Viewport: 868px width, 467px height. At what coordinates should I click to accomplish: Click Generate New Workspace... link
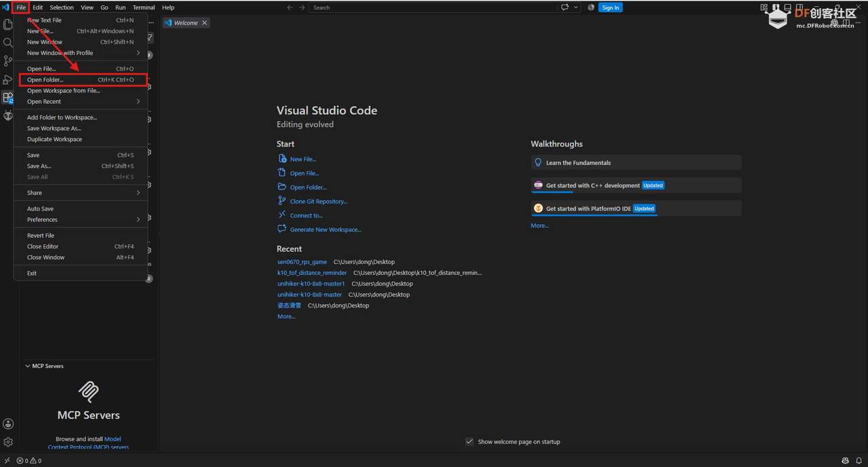[325, 230]
